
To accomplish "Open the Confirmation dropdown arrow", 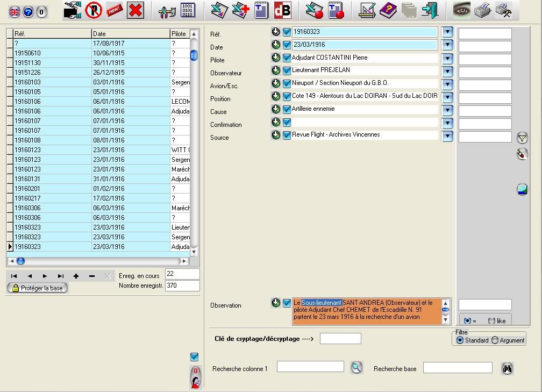I will [447, 123].
